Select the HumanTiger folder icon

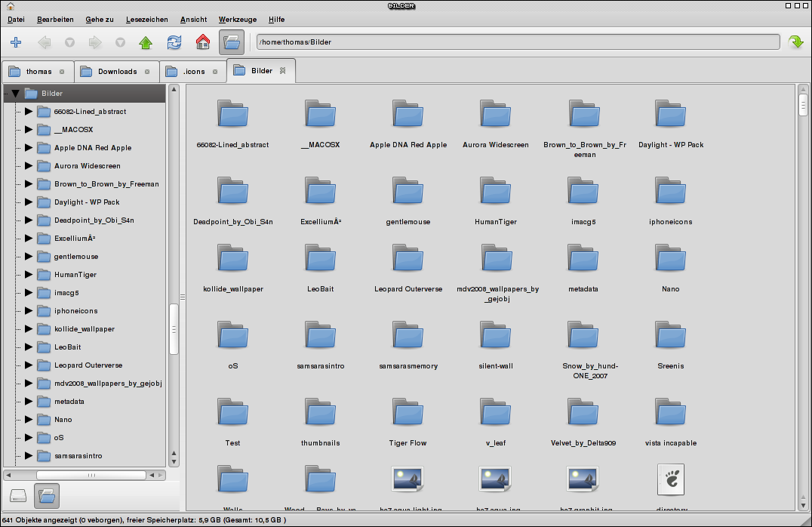coord(495,191)
